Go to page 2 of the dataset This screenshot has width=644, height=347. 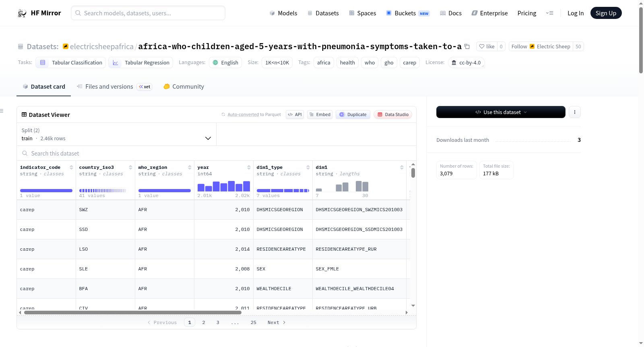(204, 322)
